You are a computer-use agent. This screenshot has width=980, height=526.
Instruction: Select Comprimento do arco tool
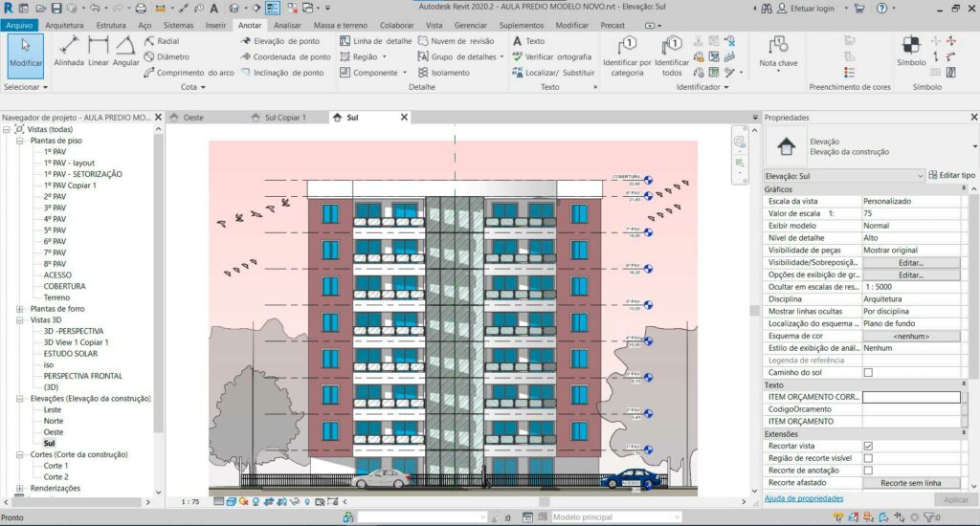(189, 73)
